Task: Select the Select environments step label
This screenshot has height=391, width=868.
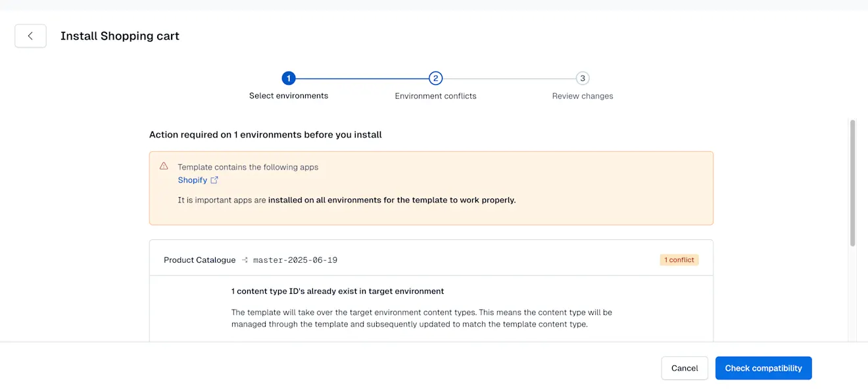Action: (x=289, y=95)
